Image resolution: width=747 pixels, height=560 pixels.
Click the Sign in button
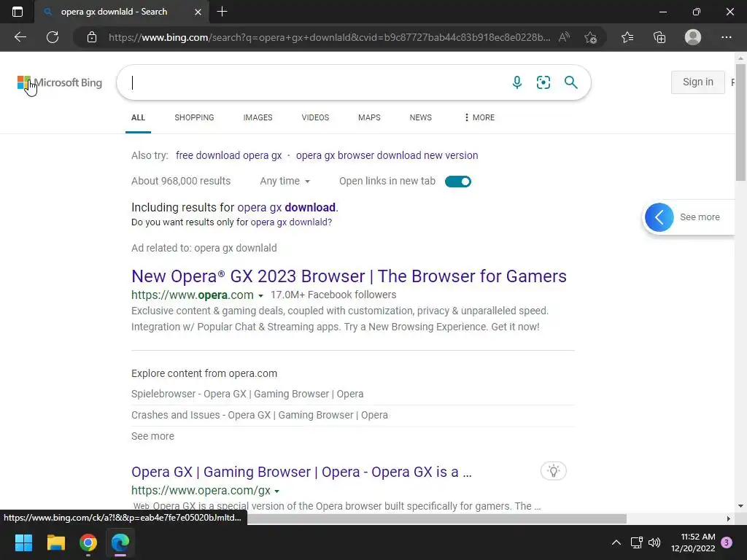coord(698,82)
